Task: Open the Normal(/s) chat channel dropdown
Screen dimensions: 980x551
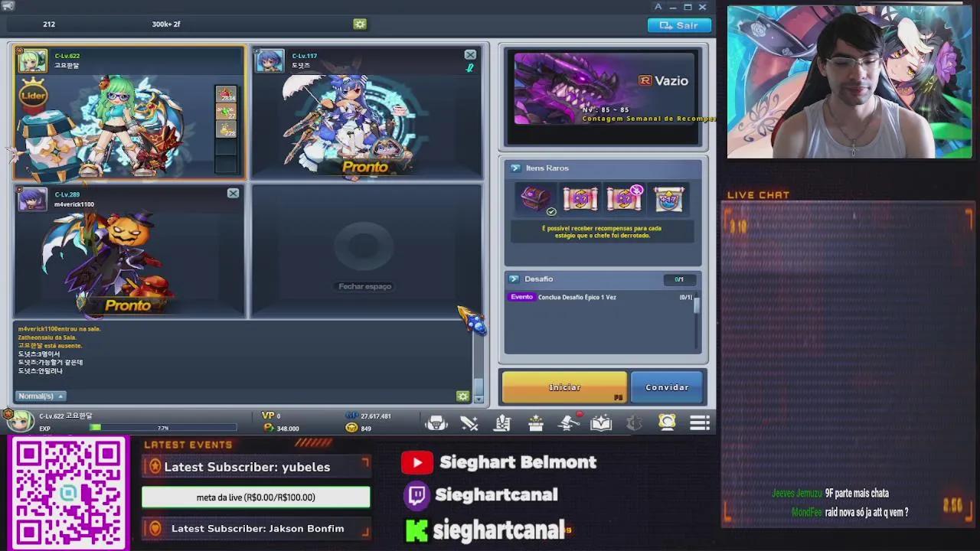Action: pyautogui.click(x=40, y=396)
